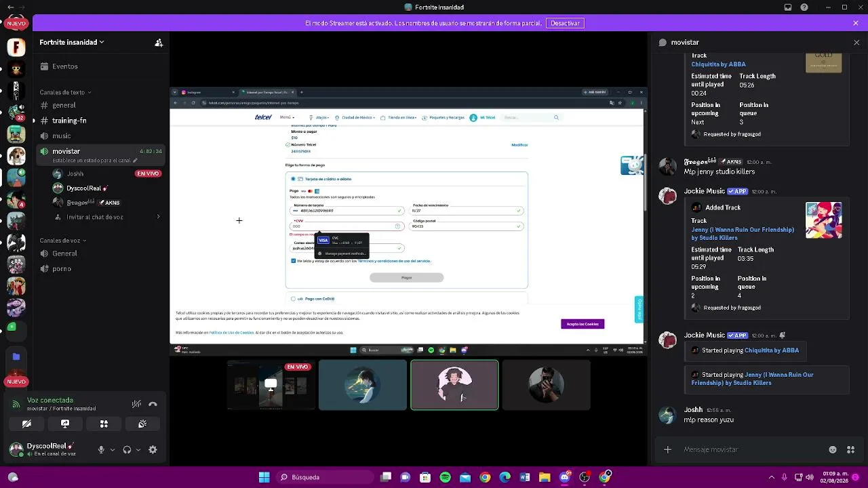Screen dimensions: 868x488
Task: Mute microphone in user panel
Action: tap(101, 449)
